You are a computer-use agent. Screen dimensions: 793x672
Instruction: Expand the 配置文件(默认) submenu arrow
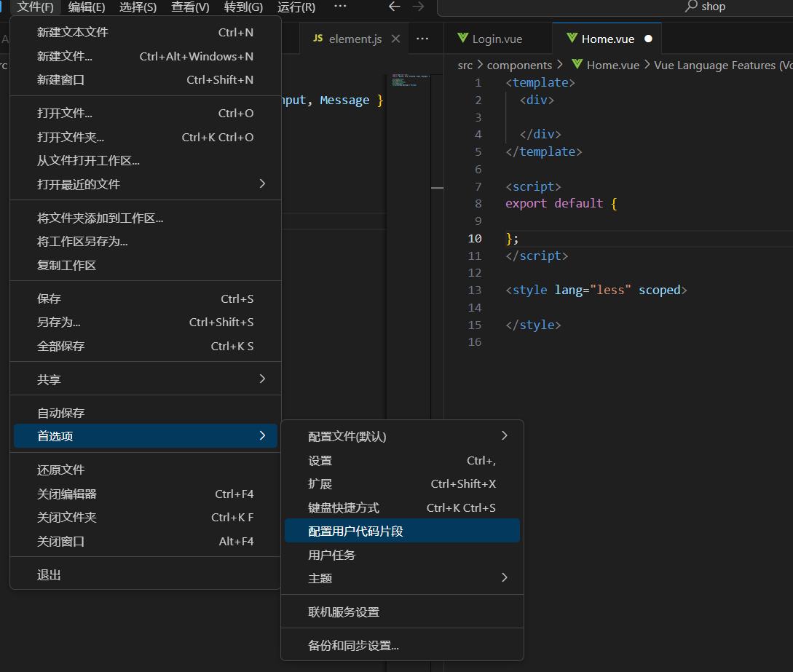(505, 435)
